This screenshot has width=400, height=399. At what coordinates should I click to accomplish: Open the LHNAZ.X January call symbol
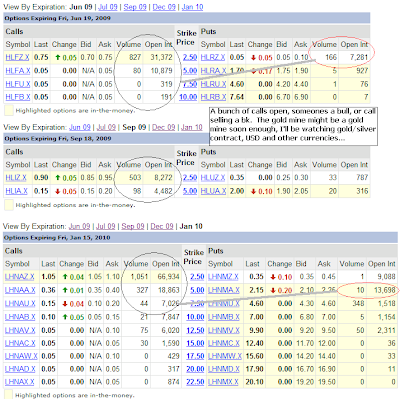tap(19, 277)
